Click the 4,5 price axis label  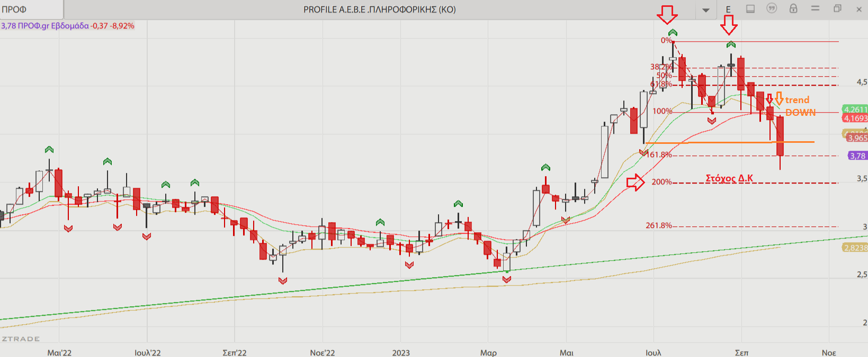tap(862, 82)
